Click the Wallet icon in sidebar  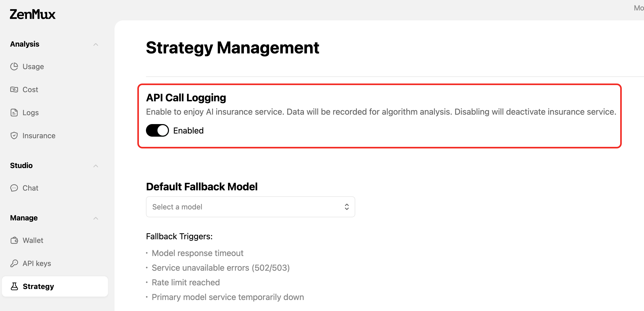coord(14,240)
